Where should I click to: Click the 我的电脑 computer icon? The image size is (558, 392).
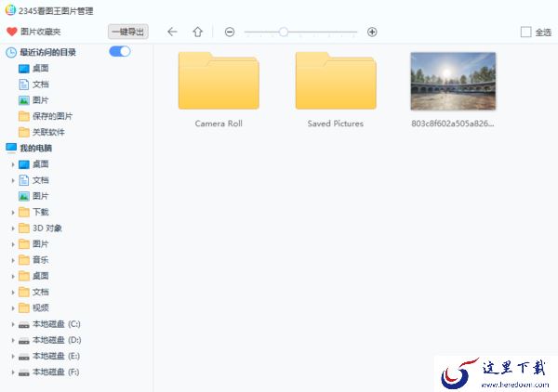[11, 148]
